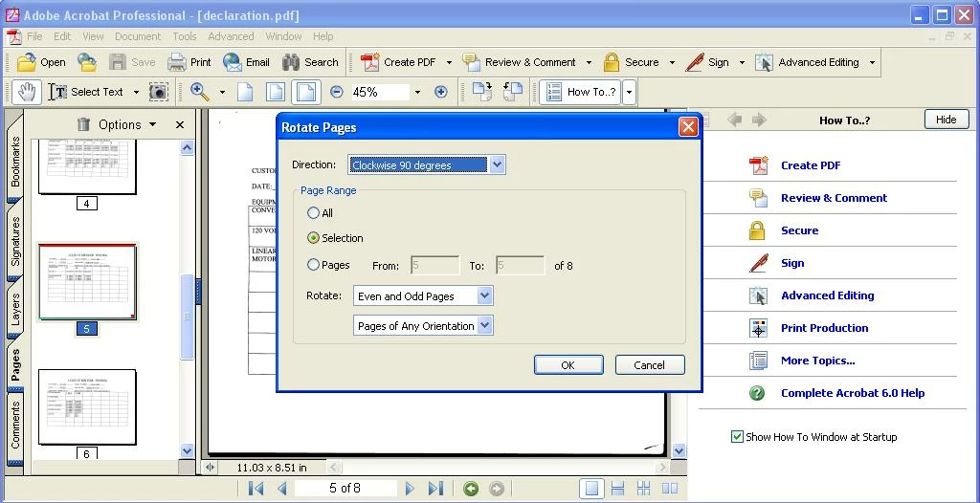Open the More Topics... link
Screen dimensions: 980x503
coord(817,361)
